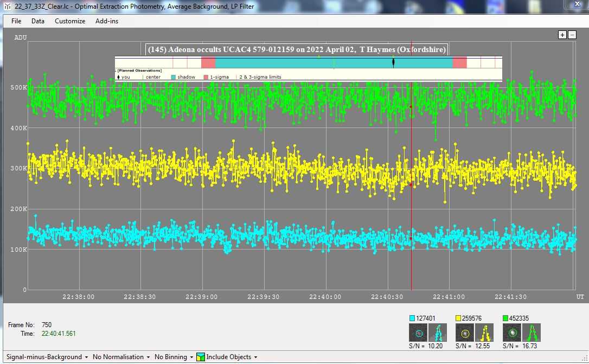Open the File menu
This screenshot has height=364, width=589.
16,21
